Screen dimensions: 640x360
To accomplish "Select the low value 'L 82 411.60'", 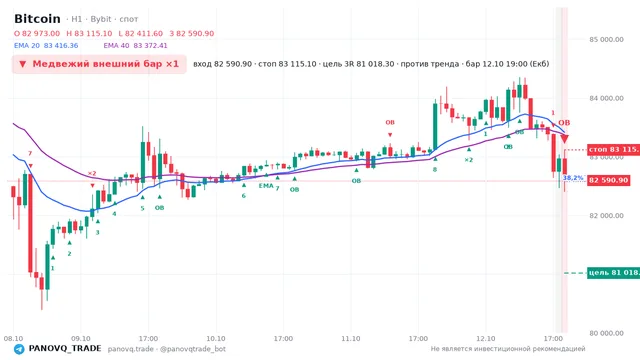I will click(141, 33).
